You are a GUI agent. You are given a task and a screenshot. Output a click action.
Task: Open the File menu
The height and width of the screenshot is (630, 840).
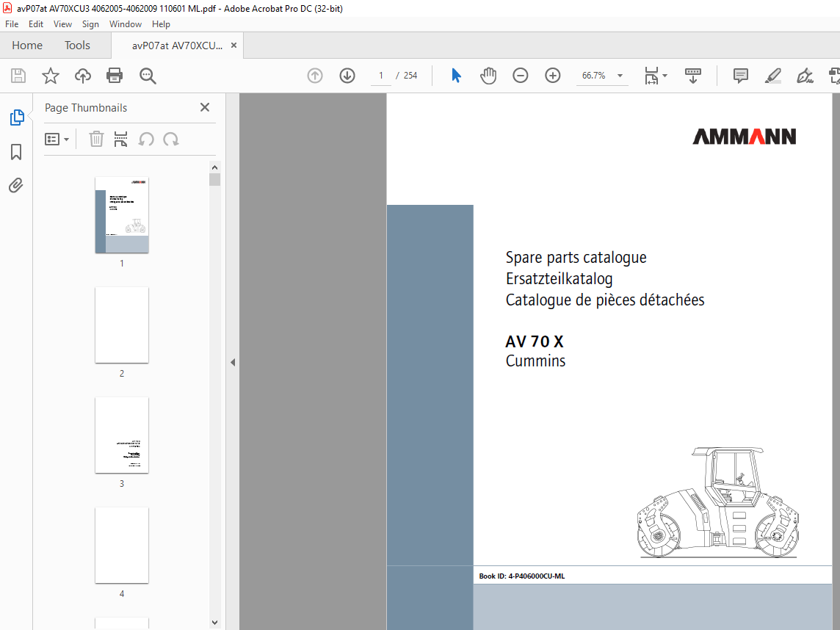[12, 24]
